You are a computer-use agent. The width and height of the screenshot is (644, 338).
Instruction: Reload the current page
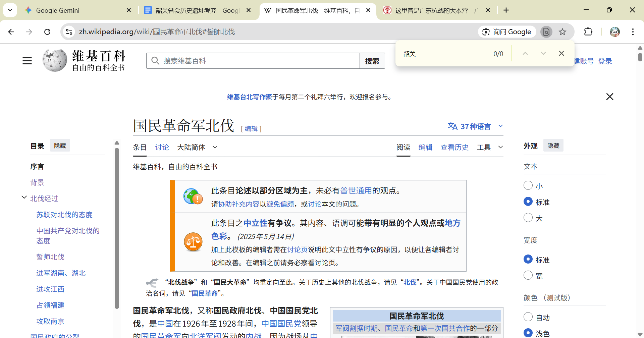(47, 32)
